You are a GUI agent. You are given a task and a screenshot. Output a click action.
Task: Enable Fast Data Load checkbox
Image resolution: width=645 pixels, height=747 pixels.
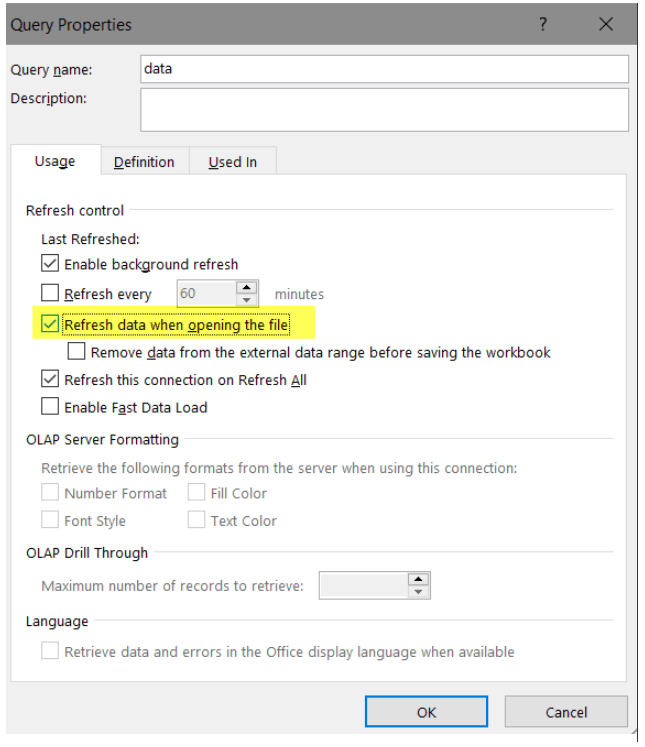tap(50, 407)
